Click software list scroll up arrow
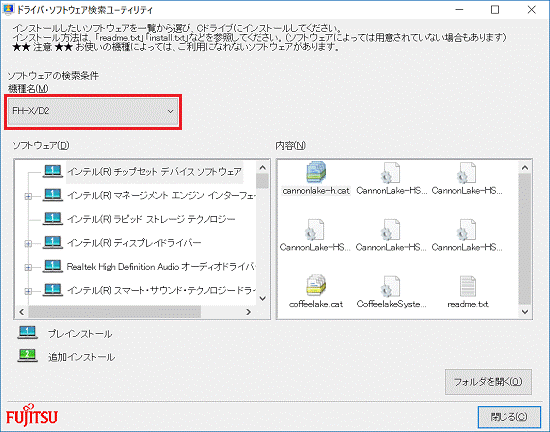 point(262,168)
